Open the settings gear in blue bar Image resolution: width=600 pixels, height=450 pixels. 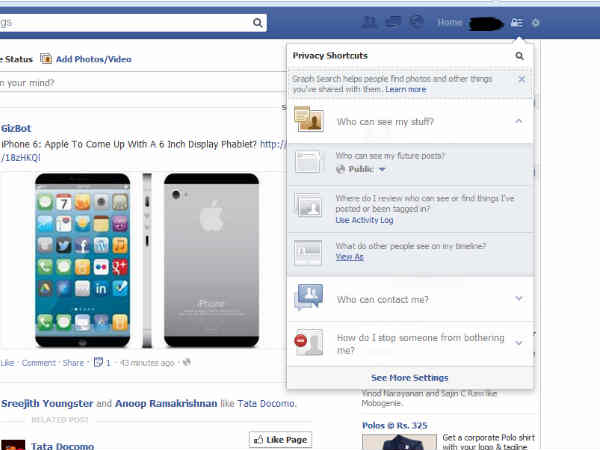(x=536, y=23)
